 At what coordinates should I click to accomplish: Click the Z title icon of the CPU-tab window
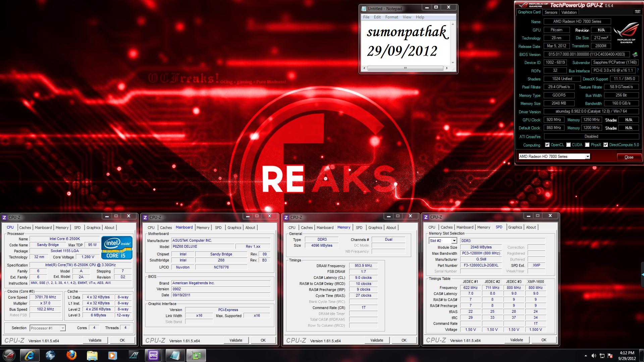tap(4, 217)
